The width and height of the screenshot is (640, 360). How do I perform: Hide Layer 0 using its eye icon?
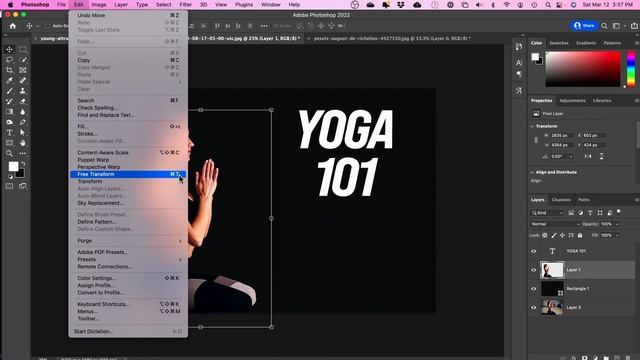click(533, 307)
